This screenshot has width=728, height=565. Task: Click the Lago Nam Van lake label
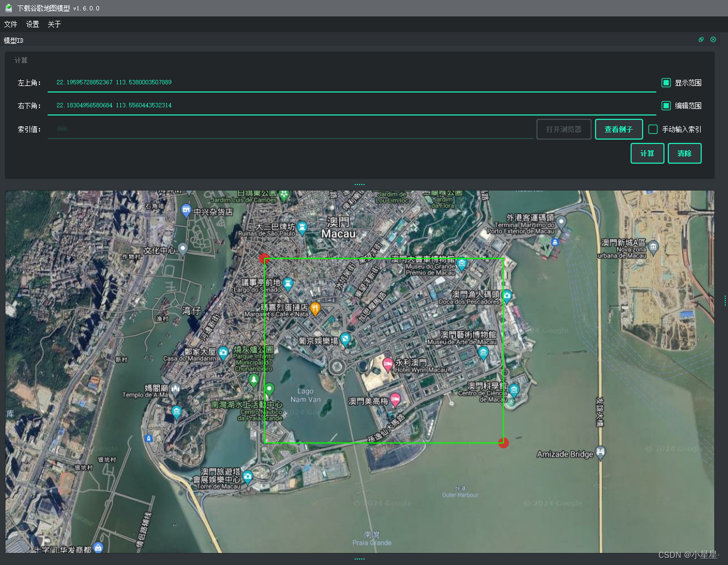coord(305,395)
